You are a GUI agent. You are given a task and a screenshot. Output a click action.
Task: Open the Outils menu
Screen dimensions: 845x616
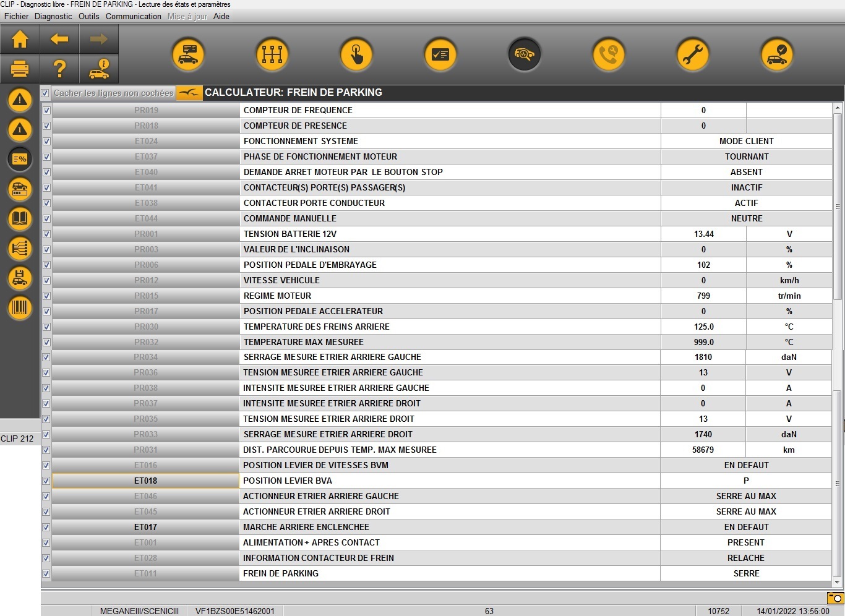click(89, 16)
